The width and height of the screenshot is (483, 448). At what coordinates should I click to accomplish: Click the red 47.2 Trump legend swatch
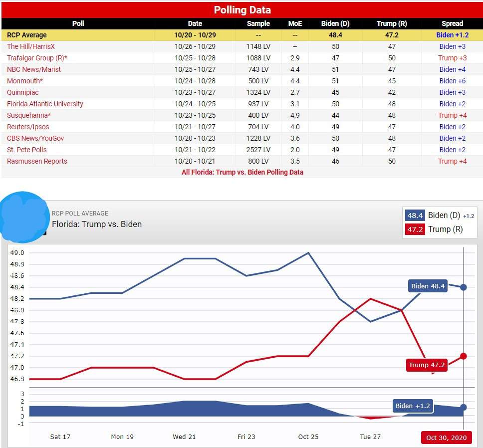(x=415, y=229)
